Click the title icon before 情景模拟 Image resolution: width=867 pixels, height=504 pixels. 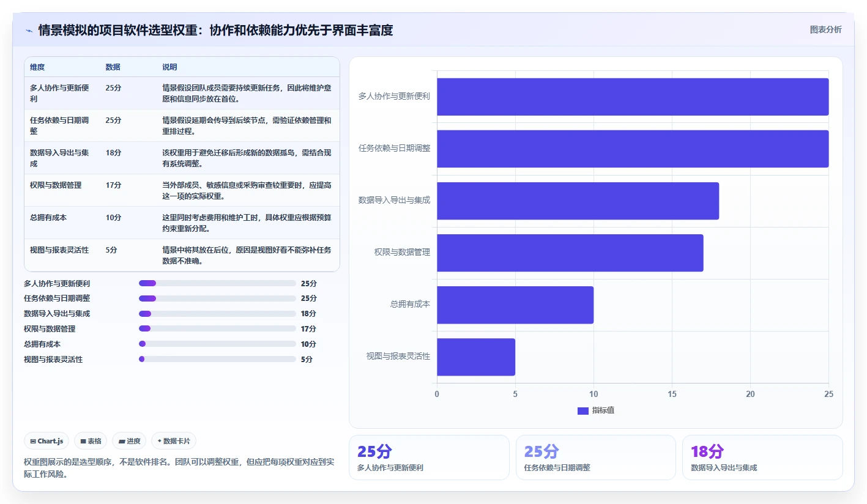click(29, 30)
